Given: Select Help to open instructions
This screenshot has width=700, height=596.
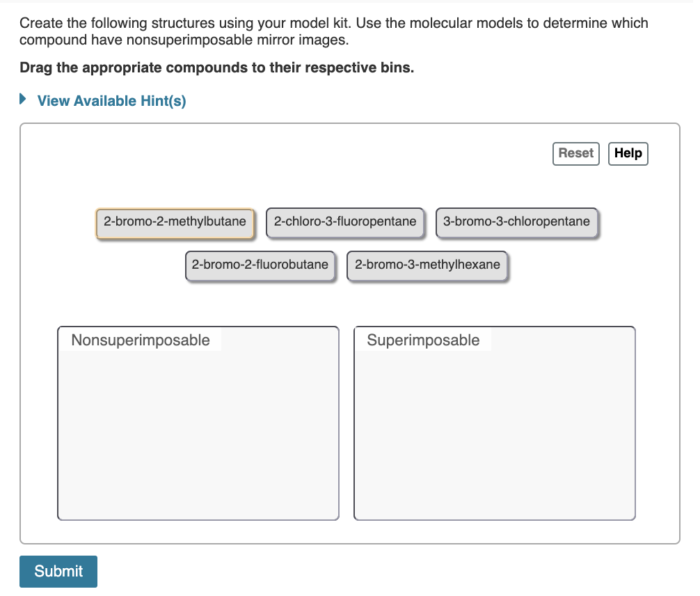Looking at the screenshot, I should point(628,153).
